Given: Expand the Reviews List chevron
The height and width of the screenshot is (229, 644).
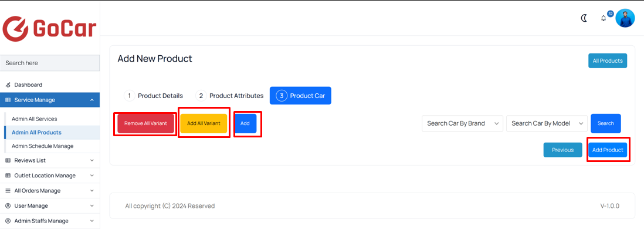Looking at the screenshot, I should point(91,160).
